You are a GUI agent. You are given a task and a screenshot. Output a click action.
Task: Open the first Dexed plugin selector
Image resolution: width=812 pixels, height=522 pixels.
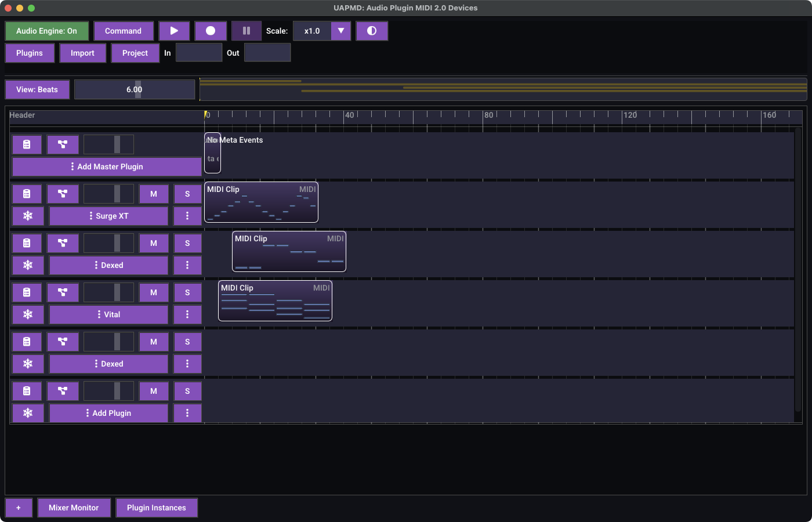point(108,265)
